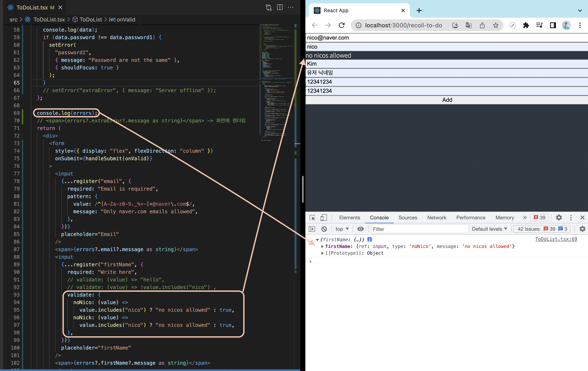Toggle the device toolbar in DevTools
588x371 pixels.
[323, 218]
